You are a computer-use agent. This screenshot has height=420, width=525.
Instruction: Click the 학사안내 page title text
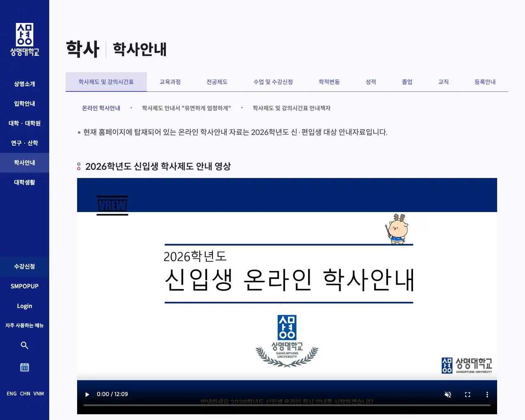tap(140, 49)
